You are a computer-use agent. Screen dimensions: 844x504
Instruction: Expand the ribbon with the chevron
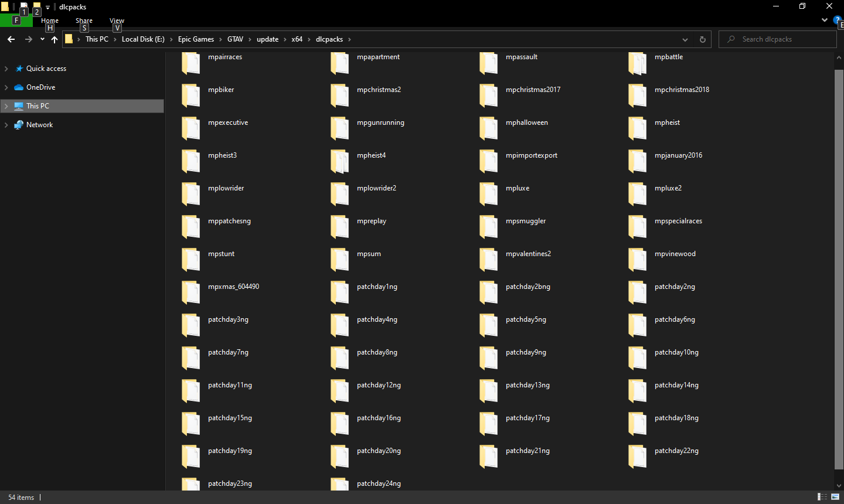(825, 20)
